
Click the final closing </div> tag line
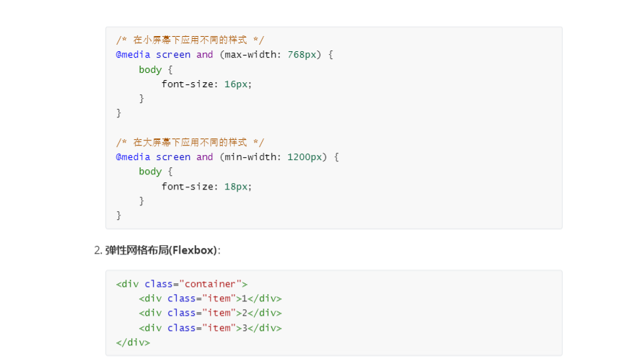(133, 342)
